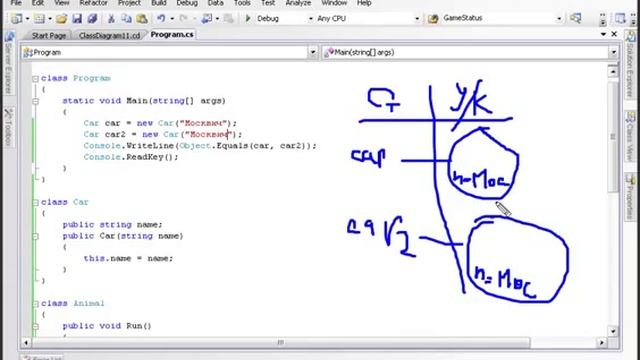Open the Help menu
This screenshot has width=640, height=360.
364,3
